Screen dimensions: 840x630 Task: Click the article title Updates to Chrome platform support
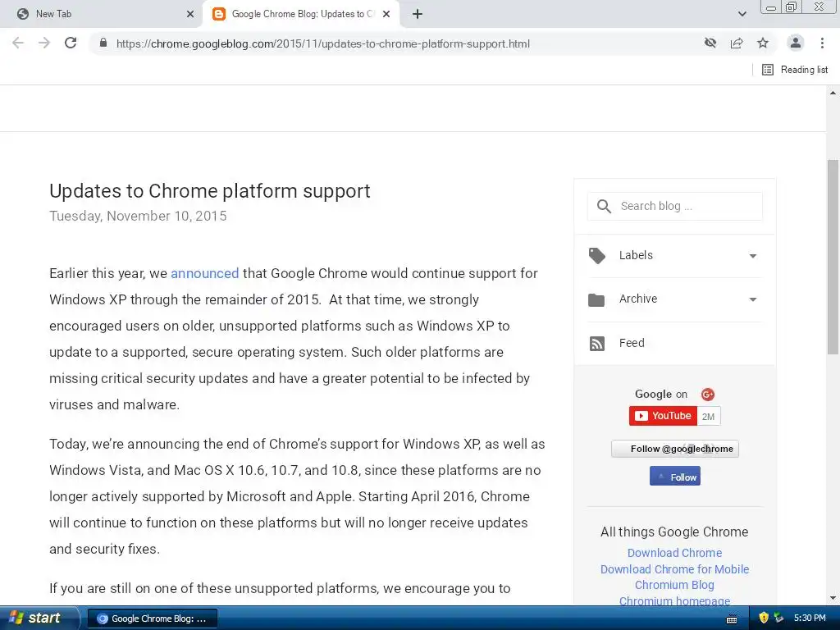(209, 190)
